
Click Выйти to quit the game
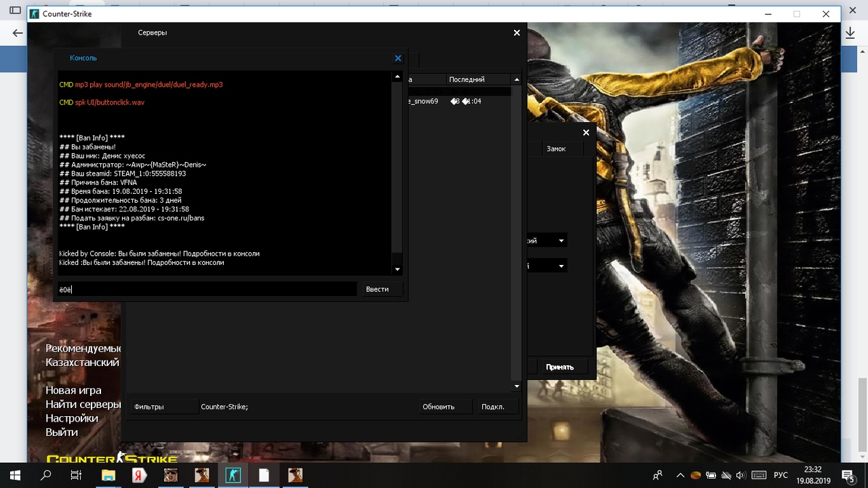pyautogui.click(x=62, y=432)
